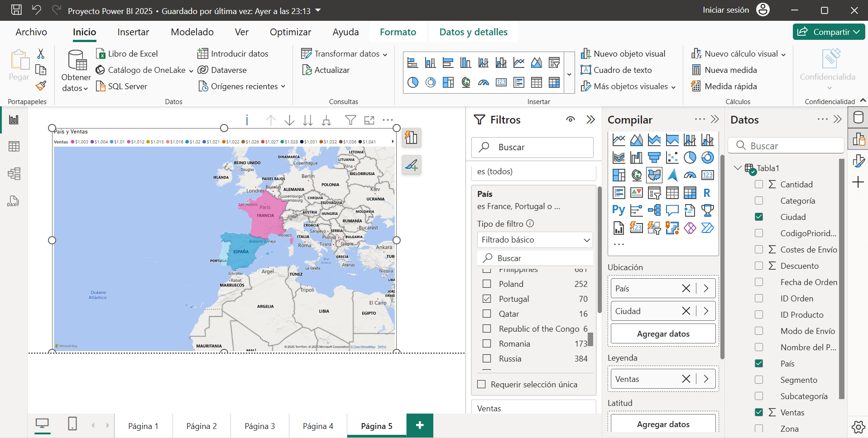Select the decomposition tree visual icon
868x438 pixels.
point(654,210)
